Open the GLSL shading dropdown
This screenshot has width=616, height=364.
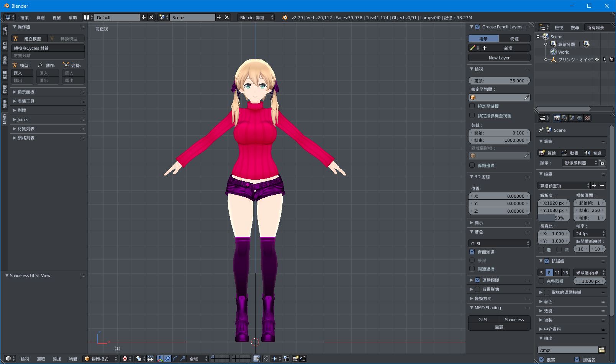(x=499, y=243)
